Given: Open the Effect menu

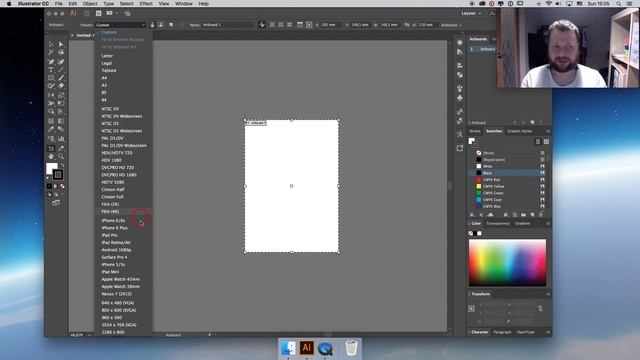Looking at the screenshot, I should [146, 4].
